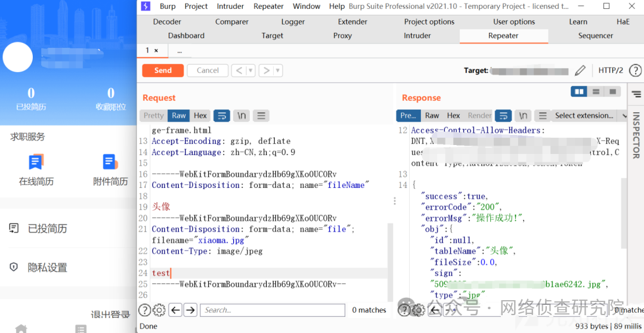Viewport: 644px width, 333px height.
Task: Click the user avatar circle
Action: [18, 57]
